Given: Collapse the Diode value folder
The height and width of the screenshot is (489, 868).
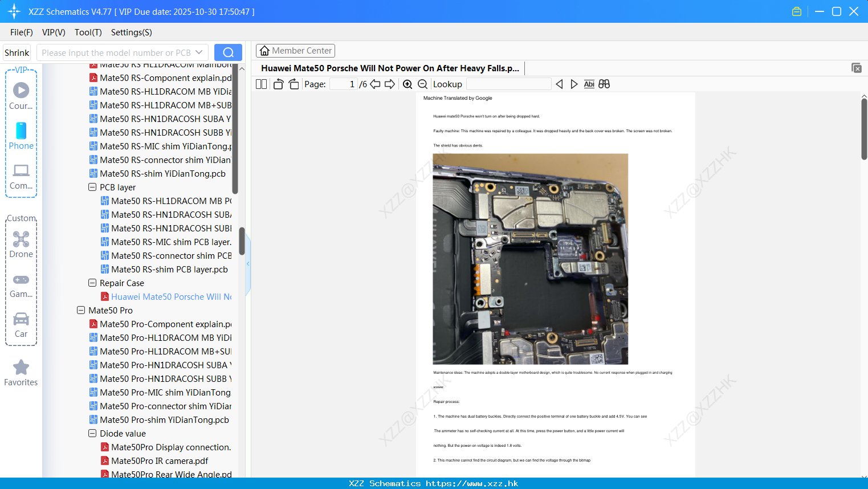Looking at the screenshot, I should tap(92, 433).
